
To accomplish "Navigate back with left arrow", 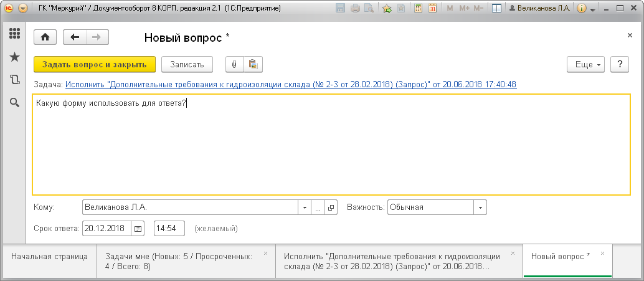I will [74, 37].
